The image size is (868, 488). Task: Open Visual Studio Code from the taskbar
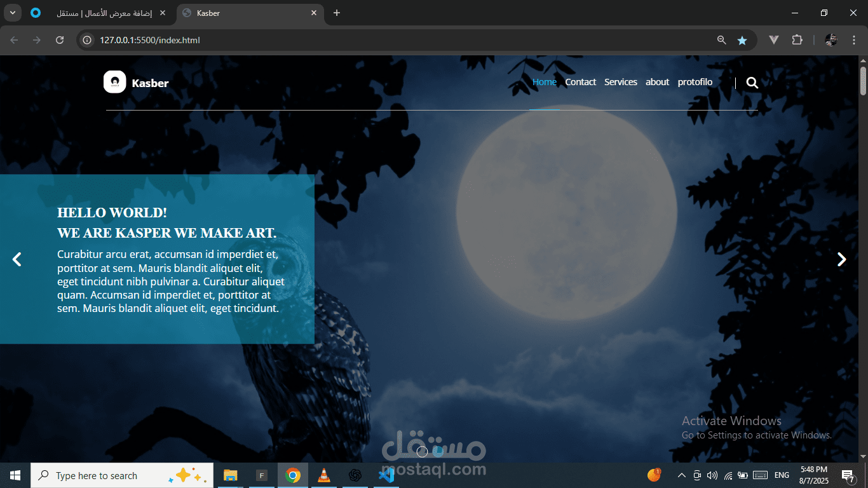coord(386,475)
